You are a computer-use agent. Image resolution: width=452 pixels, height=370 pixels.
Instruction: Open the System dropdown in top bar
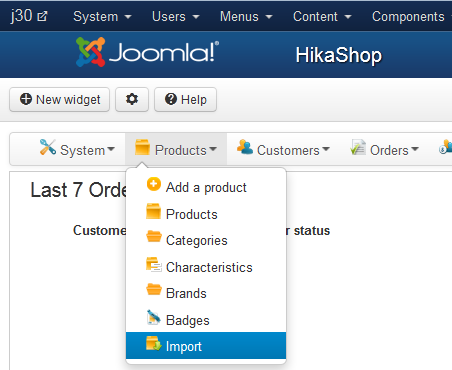pyautogui.click(x=102, y=16)
